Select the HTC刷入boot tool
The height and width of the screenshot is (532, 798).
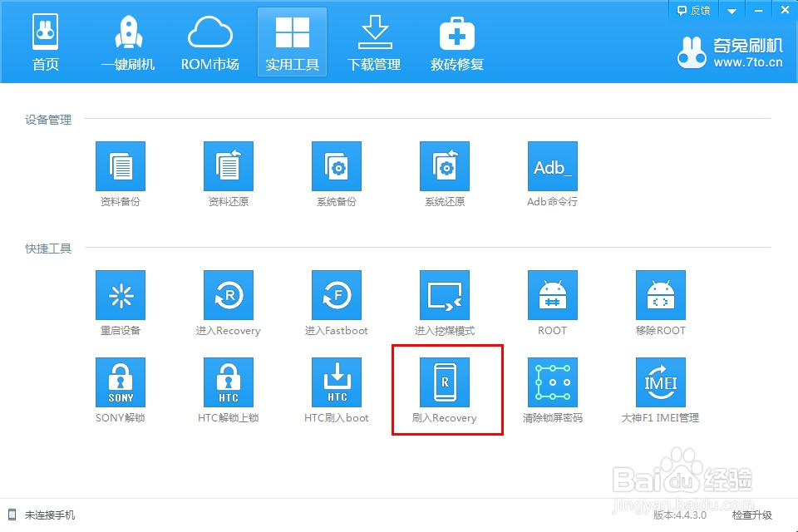[x=337, y=382]
